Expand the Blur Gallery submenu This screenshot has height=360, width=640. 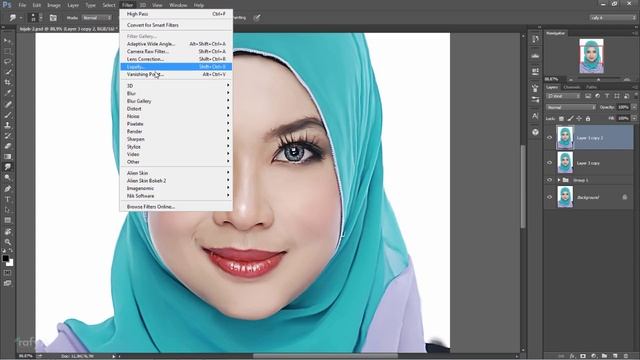tap(176, 101)
